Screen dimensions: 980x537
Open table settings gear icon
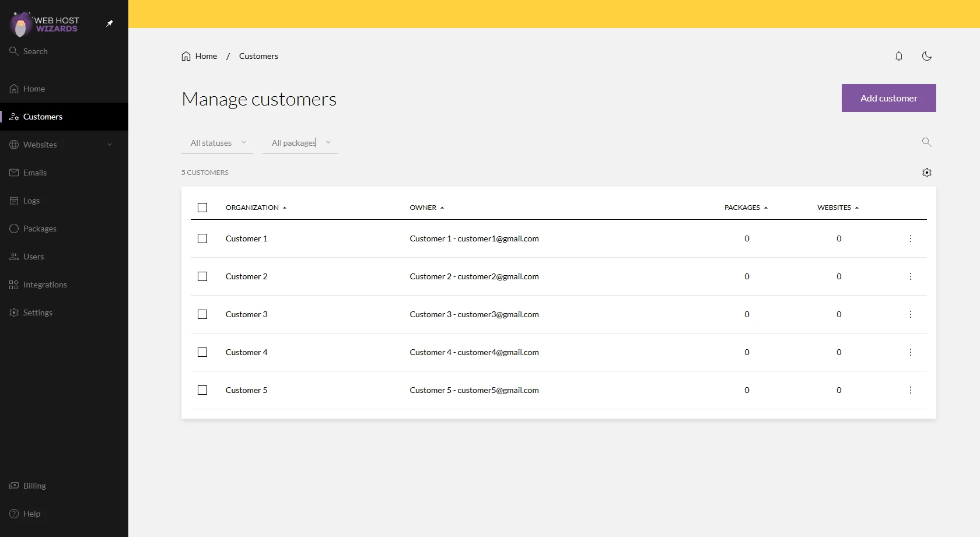pyautogui.click(x=927, y=173)
